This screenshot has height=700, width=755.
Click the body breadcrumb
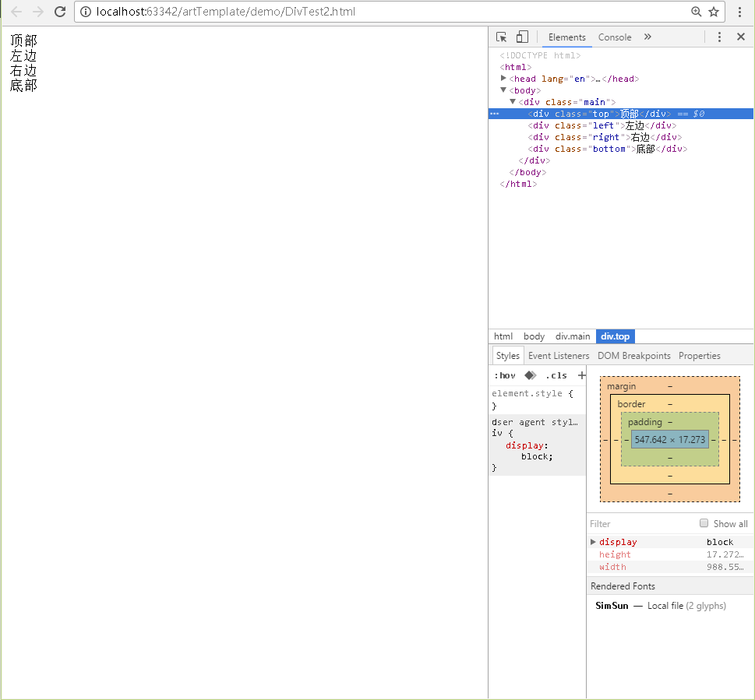click(534, 336)
